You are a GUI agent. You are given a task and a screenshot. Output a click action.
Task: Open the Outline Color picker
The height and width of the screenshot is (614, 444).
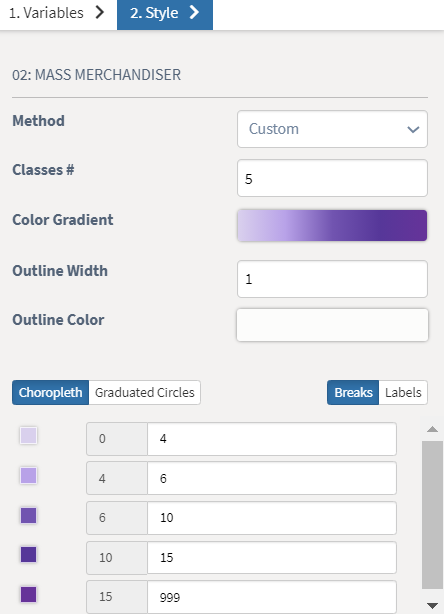click(x=332, y=325)
